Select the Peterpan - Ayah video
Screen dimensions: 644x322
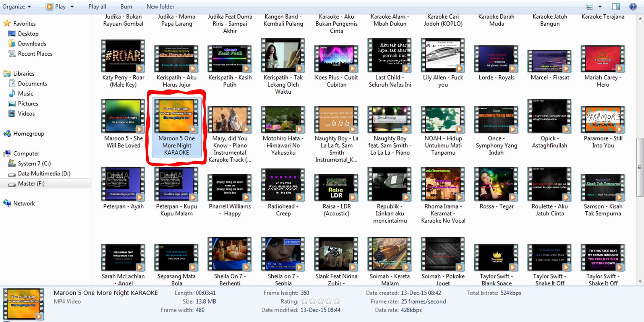pos(123,188)
